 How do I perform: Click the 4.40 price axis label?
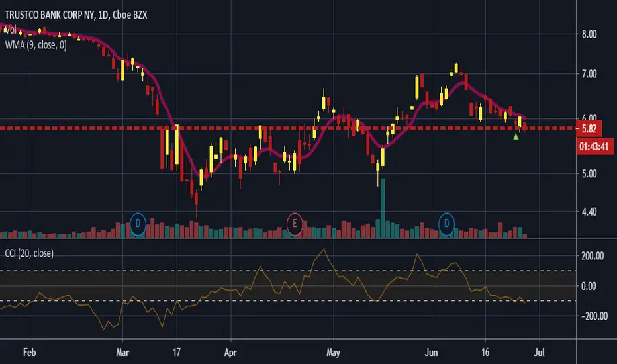(589, 212)
